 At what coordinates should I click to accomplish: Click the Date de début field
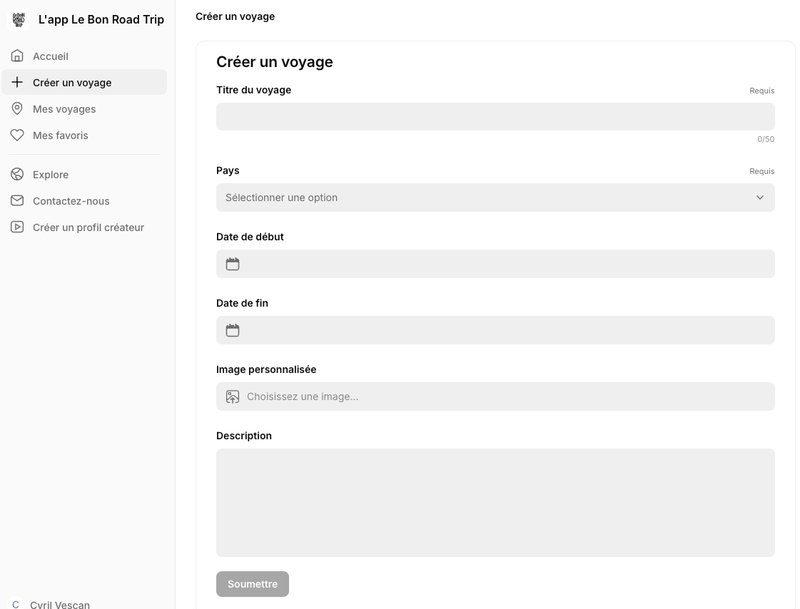click(x=495, y=264)
